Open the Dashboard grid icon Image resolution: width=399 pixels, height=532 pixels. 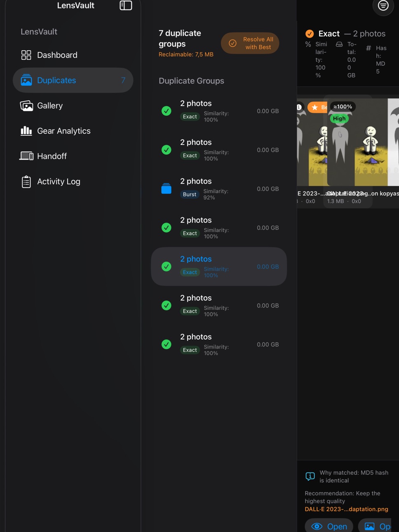click(26, 55)
